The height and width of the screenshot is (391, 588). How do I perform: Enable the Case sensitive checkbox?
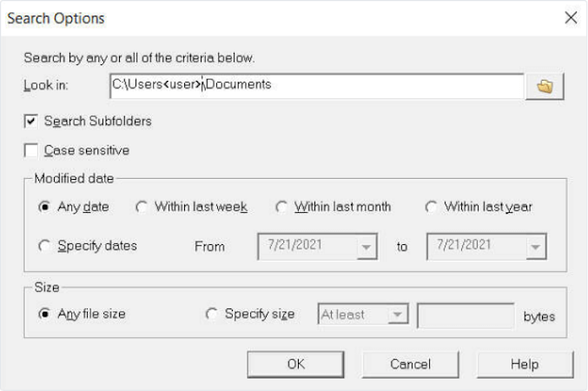coord(31,150)
